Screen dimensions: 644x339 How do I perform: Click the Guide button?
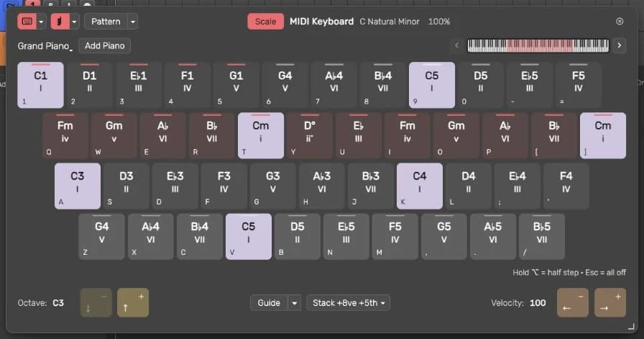pyautogui.click(x=269, y=303)
